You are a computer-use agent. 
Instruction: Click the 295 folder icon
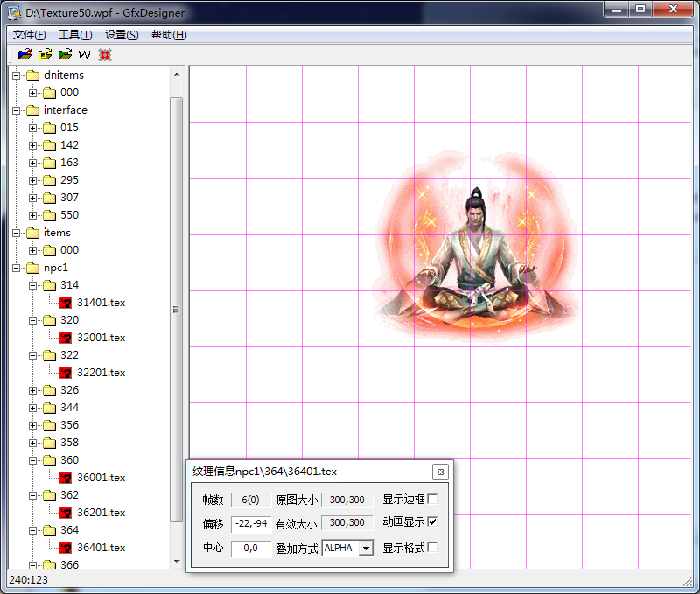tap(49, 180)
